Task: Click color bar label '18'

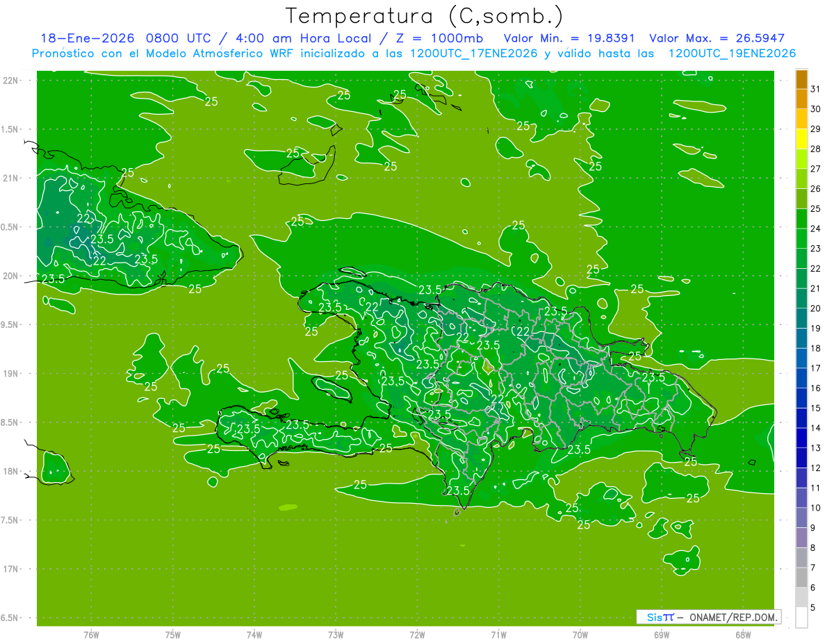Action: (816, 348)
